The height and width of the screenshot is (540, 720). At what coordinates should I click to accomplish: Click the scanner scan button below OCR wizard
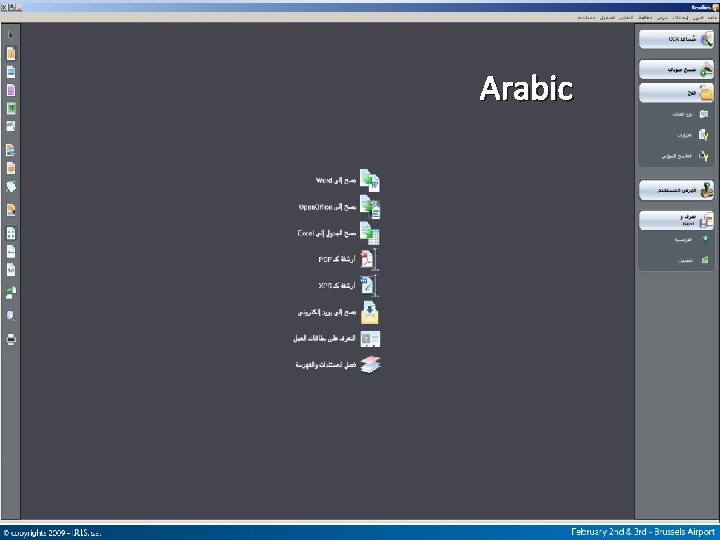[x=676, y=70]
